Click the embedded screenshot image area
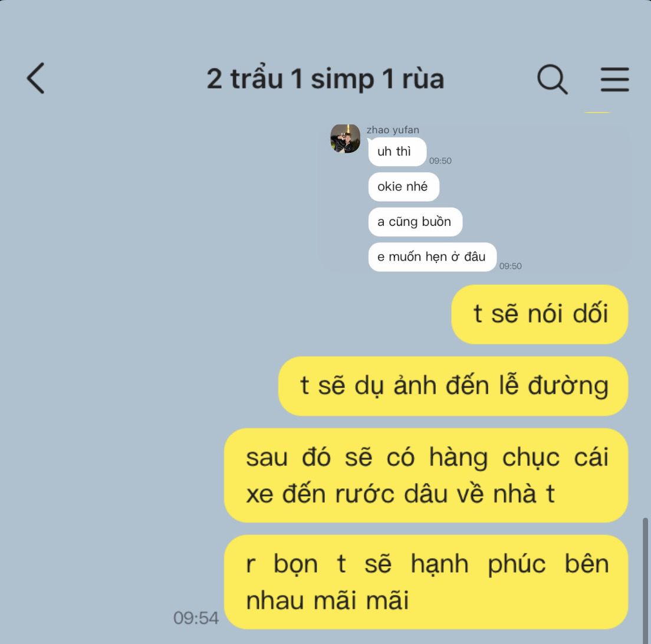This screenshot has height=644, width=651. click(x=474, y=197)
